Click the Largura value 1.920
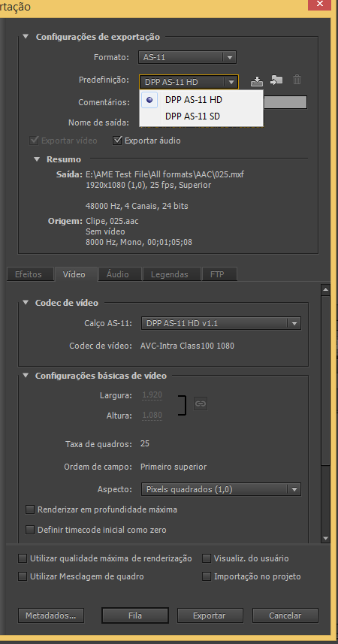The image size is (338, 644). (x=152, y=395)
